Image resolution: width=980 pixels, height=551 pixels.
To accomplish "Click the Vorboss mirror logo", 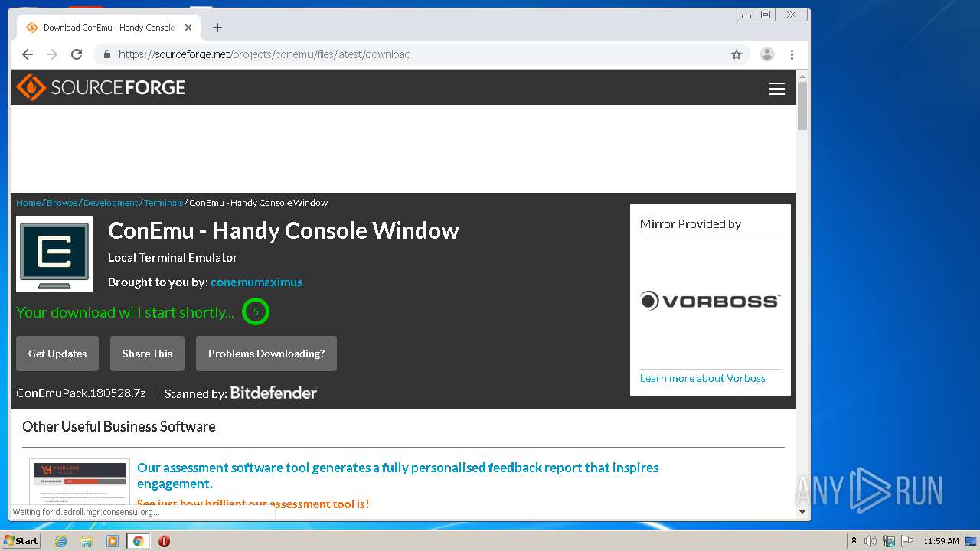I will 710,301.
